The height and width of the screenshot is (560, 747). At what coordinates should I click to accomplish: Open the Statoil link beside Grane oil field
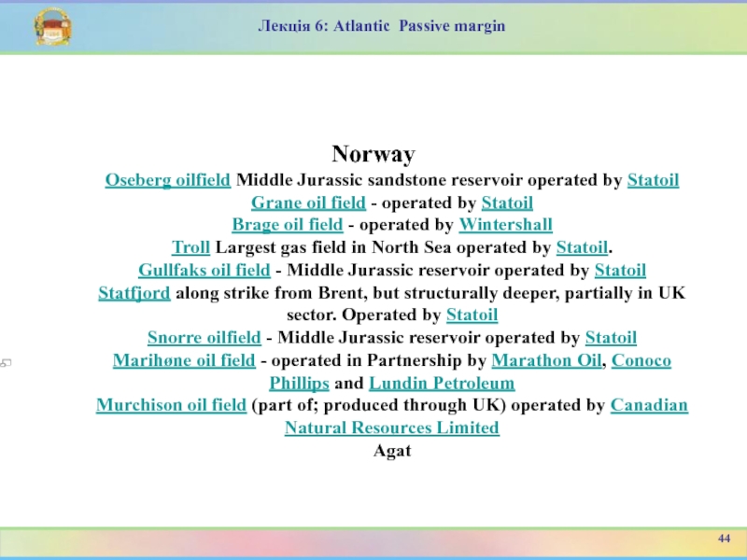point(507,203)
